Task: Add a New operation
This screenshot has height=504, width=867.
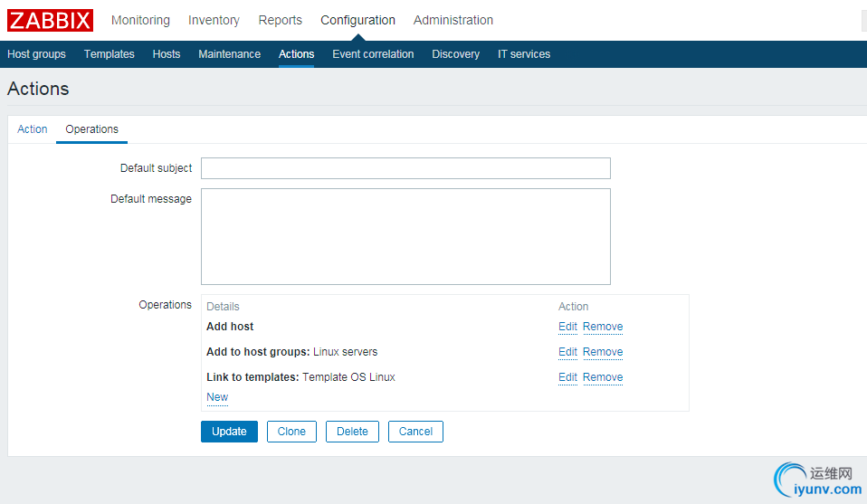Action: pyautogui.click(x=217, y=397)
